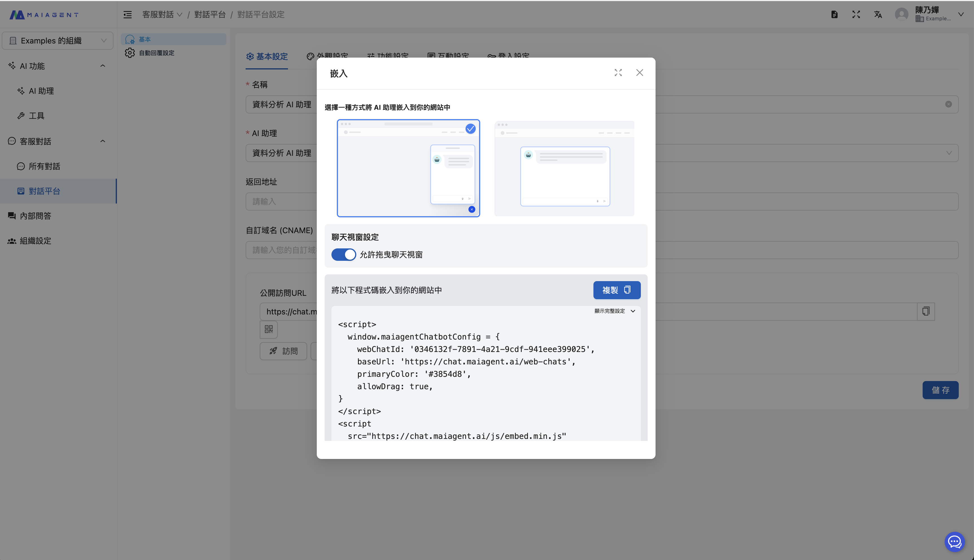
Task: Show the QR code for the public URL
Action: 268,329
